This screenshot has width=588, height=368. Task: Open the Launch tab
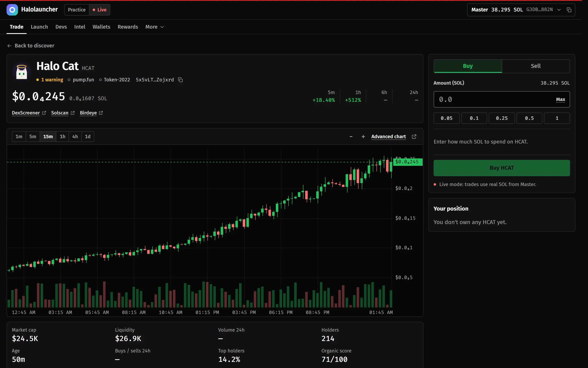pos(39,27)
